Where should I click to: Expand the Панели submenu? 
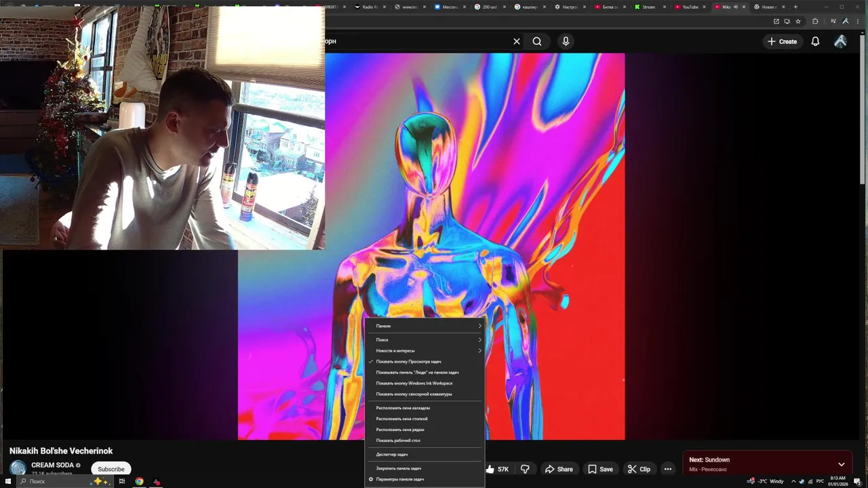(x=425, y=326)
